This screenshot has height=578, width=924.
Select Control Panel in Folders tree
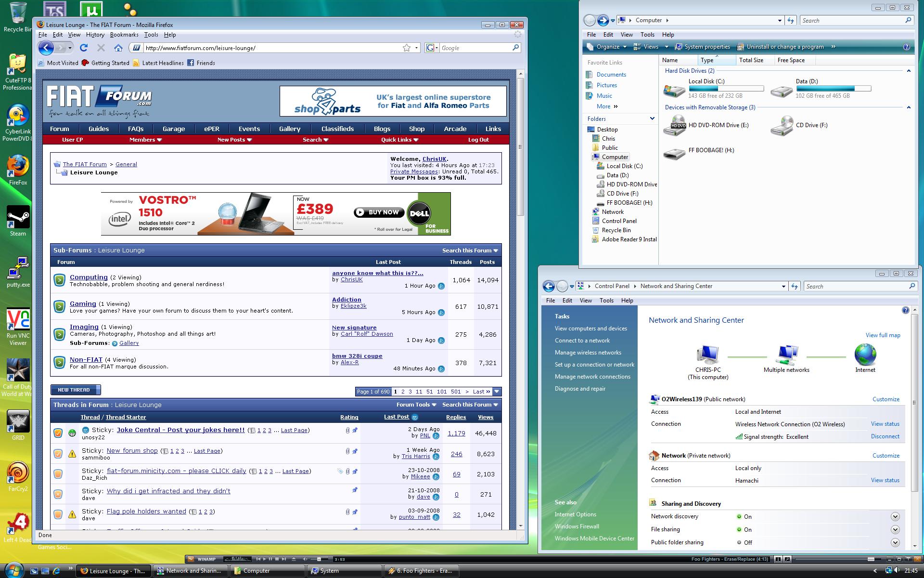(x=619, y=221)
